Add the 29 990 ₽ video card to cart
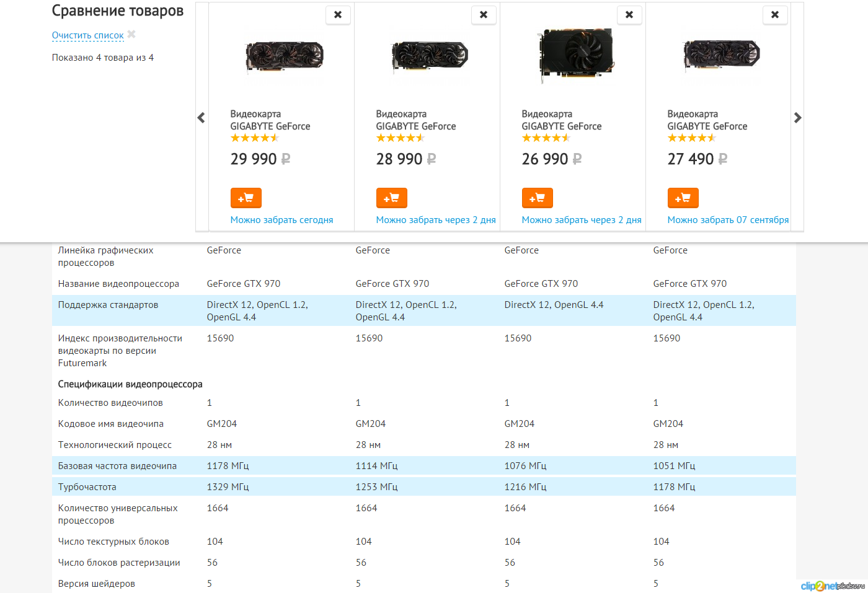Viewport: 868px width, 593px height. 246,198
